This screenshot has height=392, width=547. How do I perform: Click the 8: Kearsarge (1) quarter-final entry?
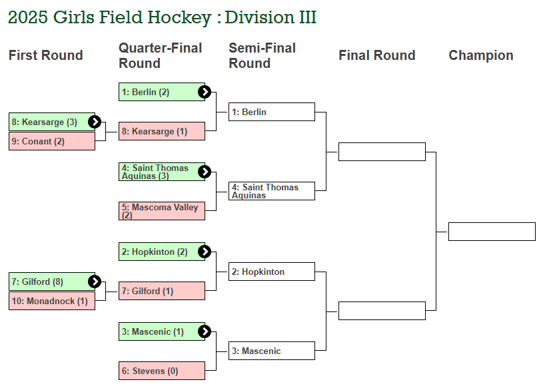162,131
